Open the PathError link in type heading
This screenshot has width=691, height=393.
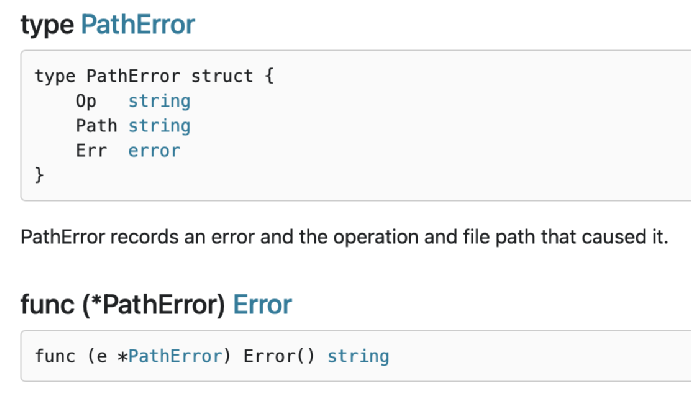(x=138, y=24)
